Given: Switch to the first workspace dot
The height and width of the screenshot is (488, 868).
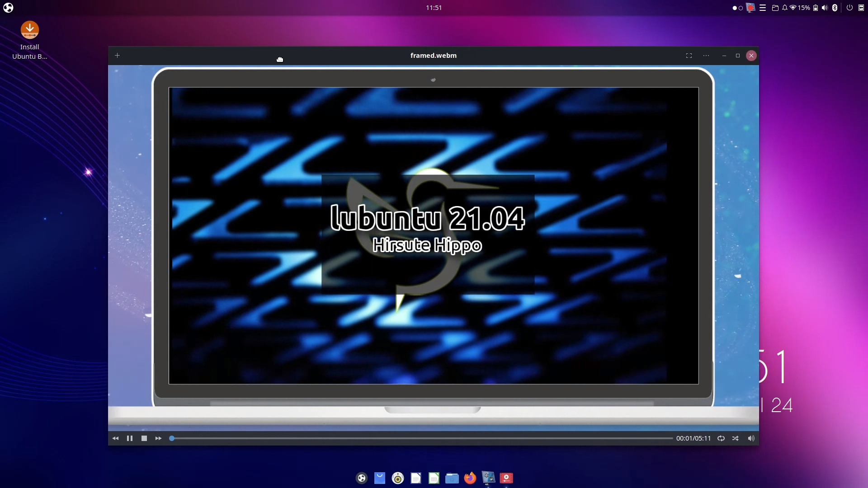Looking at the screenshot, I should pos(735,8).
